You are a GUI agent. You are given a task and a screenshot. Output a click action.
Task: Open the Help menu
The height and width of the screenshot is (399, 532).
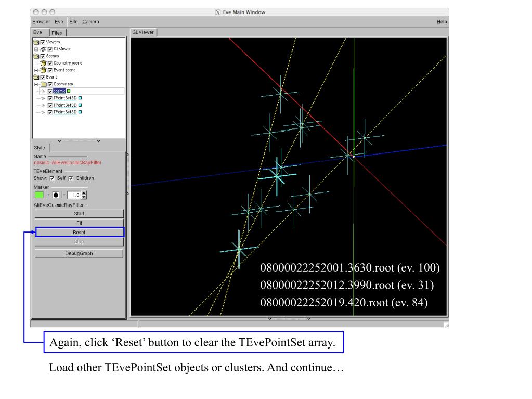tap(442, 22)
